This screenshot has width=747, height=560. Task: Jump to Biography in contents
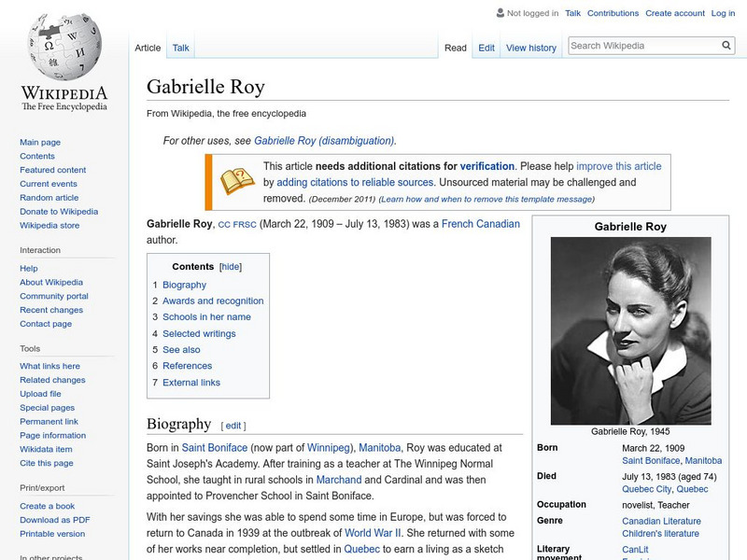[184, 285]
